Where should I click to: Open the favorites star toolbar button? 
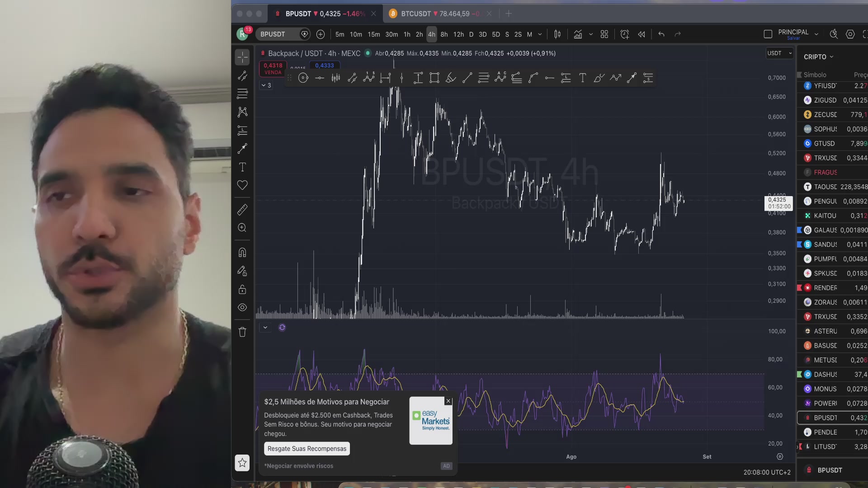coord(242,463)
